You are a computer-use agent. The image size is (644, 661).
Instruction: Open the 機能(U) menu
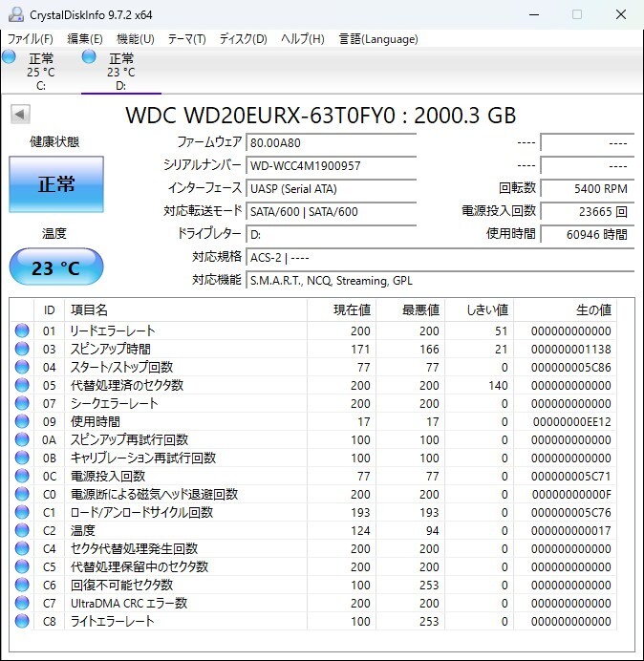pyautogui.click(x=135, y=39)
